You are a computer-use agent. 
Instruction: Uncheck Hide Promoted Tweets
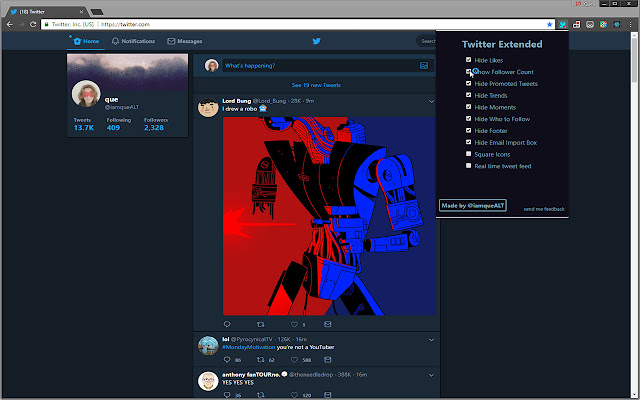[469, 83]
